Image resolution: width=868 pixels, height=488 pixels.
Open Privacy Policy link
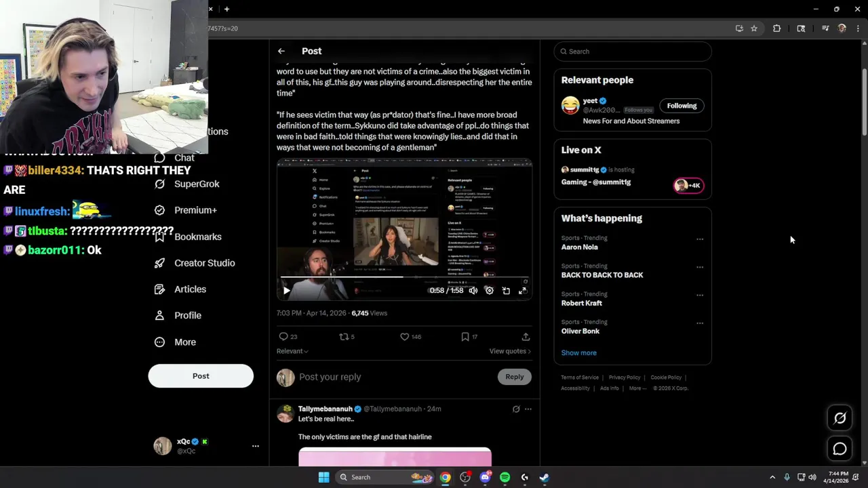pos(625,378)
